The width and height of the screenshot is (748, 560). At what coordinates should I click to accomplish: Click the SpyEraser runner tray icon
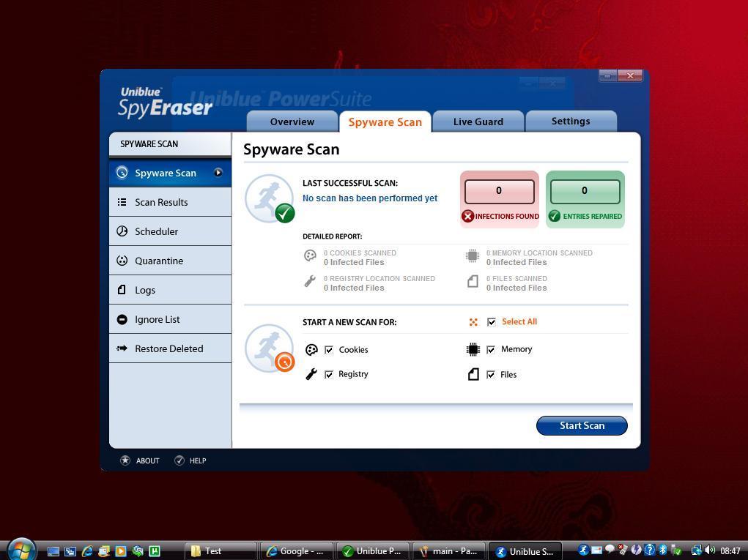[583, 550]
